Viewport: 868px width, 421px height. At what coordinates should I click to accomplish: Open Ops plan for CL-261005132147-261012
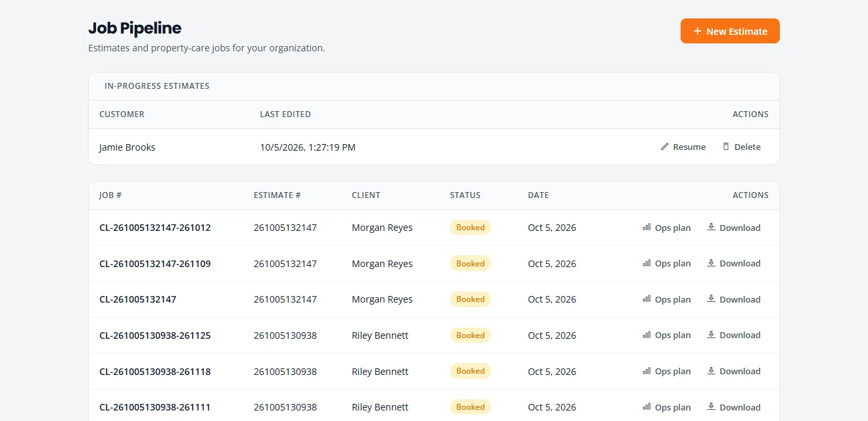667,228
